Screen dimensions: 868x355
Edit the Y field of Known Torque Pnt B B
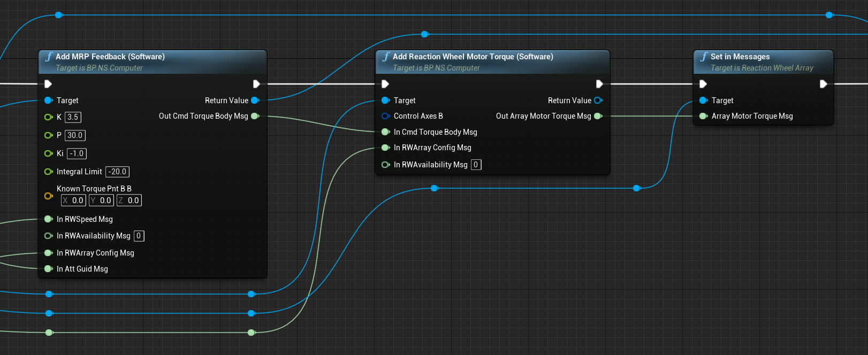point(101,200)
